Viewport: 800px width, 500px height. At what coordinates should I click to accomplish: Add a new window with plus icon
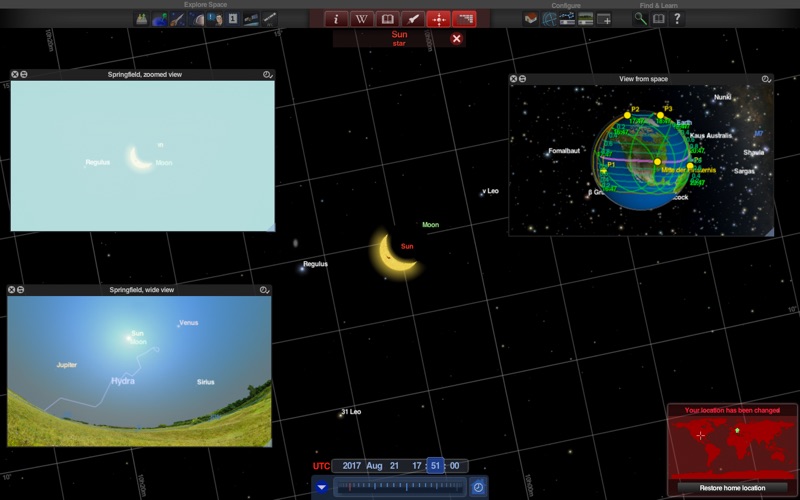604,19
